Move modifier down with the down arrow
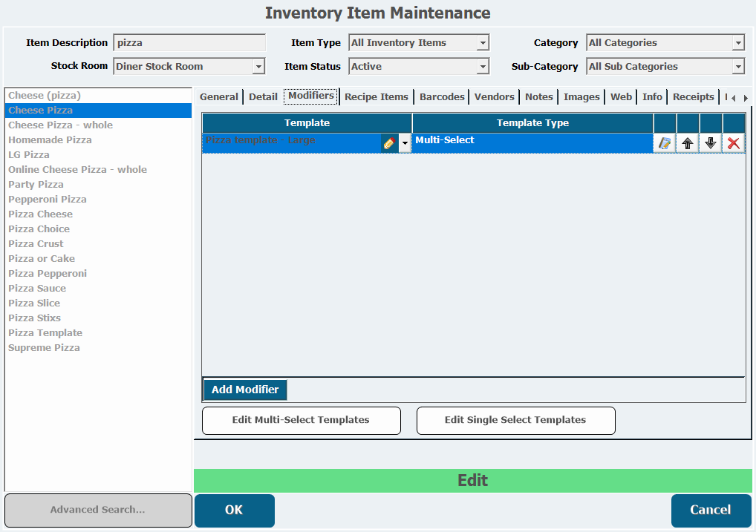This screenshot has width=756, height=532. click(711, 143)
